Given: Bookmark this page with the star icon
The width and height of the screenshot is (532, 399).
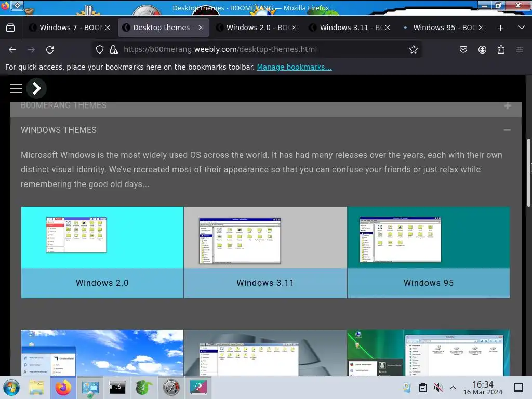Looking at the screenshot, I should tap(413, 49).
